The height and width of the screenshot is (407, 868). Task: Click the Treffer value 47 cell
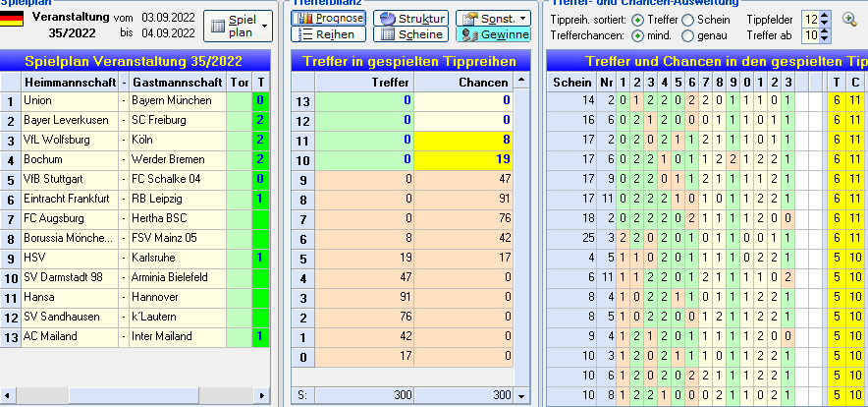point(365,278)
